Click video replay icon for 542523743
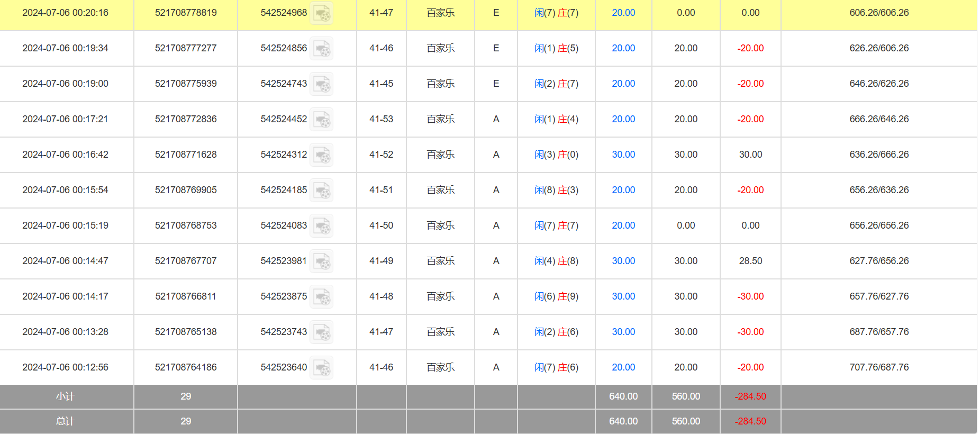Viewport: 980px width, 434px height. pos(321,332)
